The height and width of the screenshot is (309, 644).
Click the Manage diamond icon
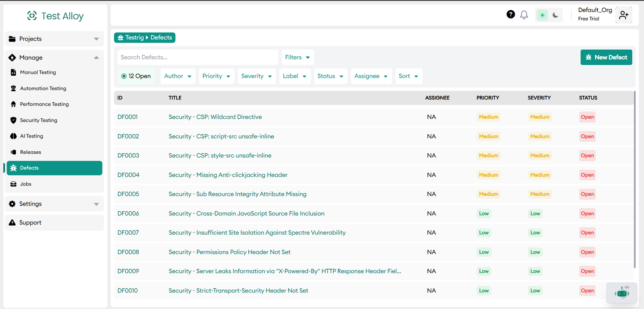(x=12, y=58)
